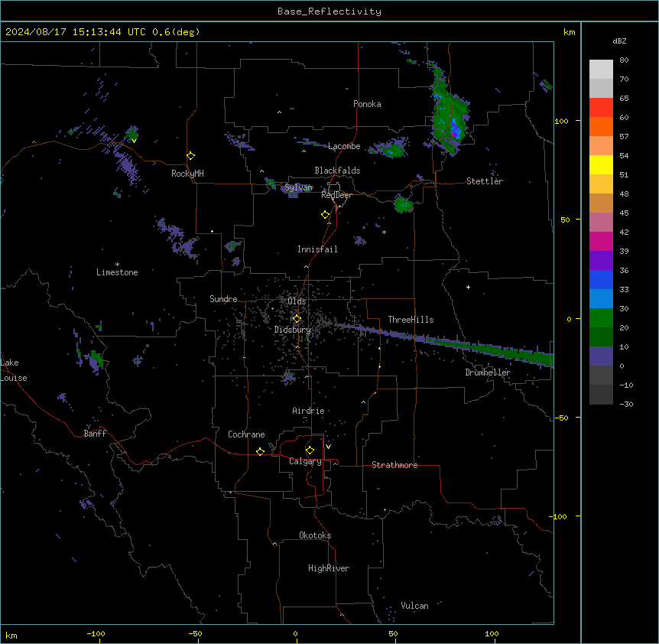Click the yellow V marker northeast of Calgary

coord(328,447)
